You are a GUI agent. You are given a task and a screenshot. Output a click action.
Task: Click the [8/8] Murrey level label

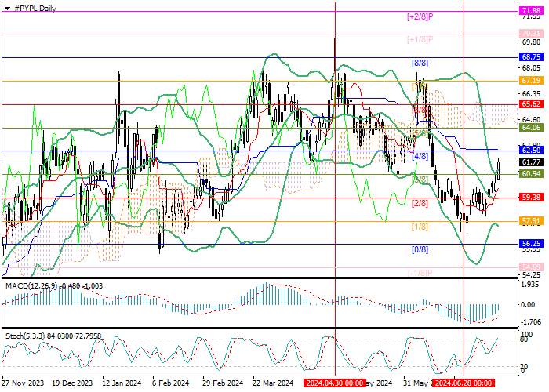[420, 63]
